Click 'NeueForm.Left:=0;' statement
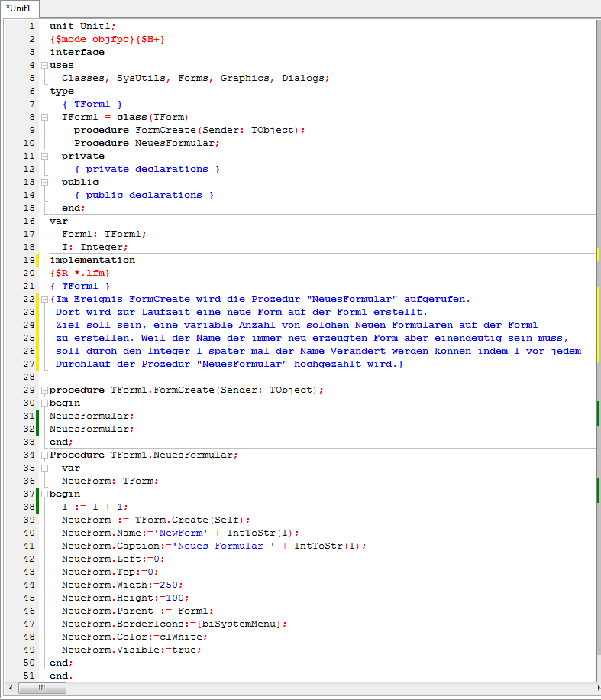The height and width of the screenshot is (700, 601). click(x=113, y=559)
